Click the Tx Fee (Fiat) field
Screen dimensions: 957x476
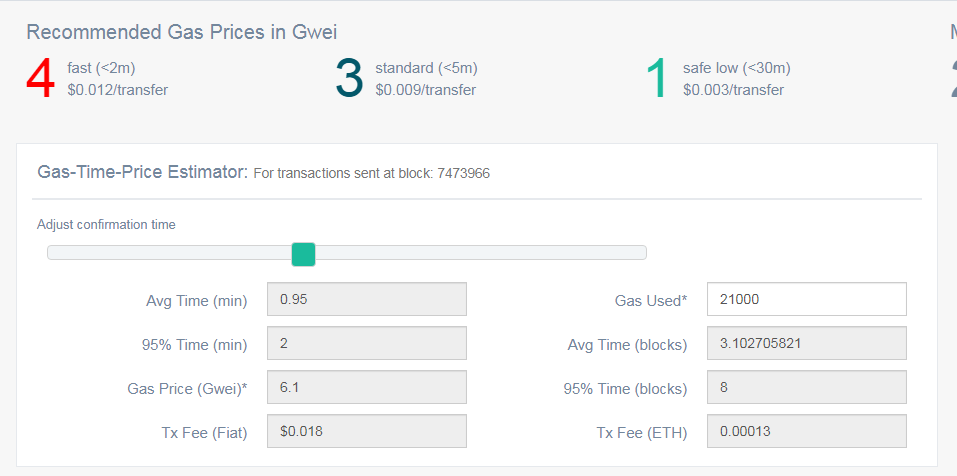point(366,432)
